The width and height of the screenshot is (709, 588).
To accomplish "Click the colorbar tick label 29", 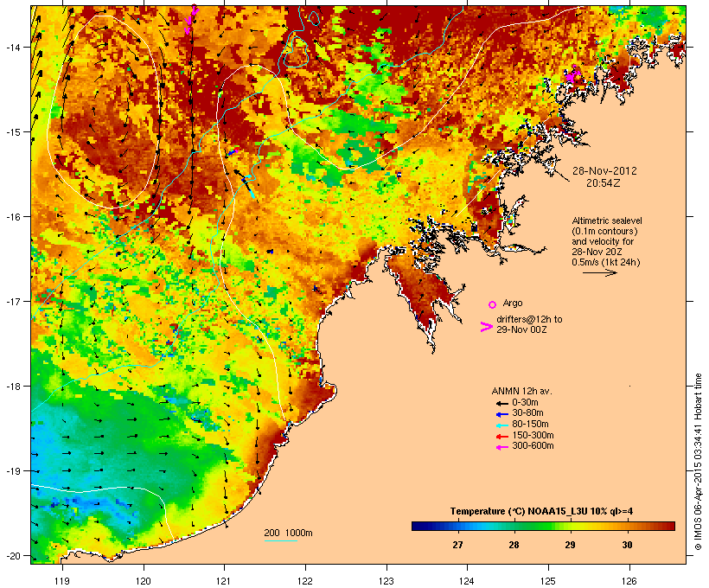I will coord(570,545).
